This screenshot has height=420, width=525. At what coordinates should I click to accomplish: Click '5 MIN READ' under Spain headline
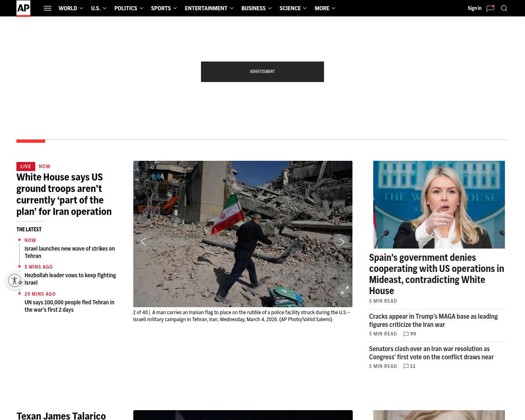pyautogui.click(x=383, y=301)
